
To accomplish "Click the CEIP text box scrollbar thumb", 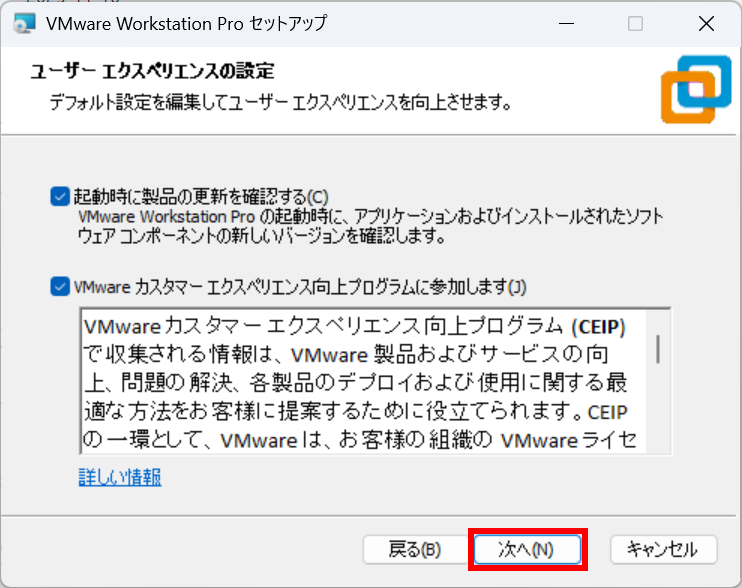I will 658,349.
